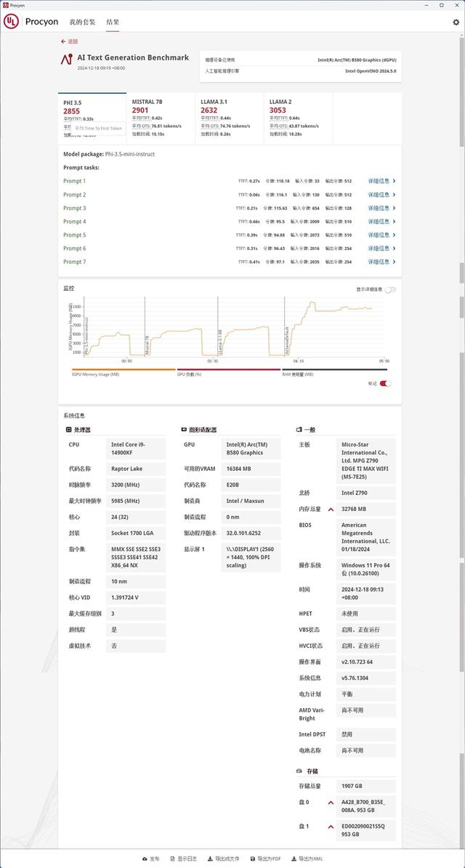The image size is (465, 868).
Task: Toggle 显示详细信息 switch in monitoring
Action: pos(391,289)
